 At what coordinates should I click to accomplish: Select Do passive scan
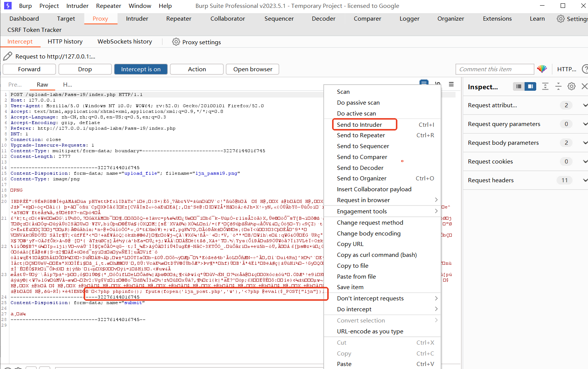(x=382, y=102)
